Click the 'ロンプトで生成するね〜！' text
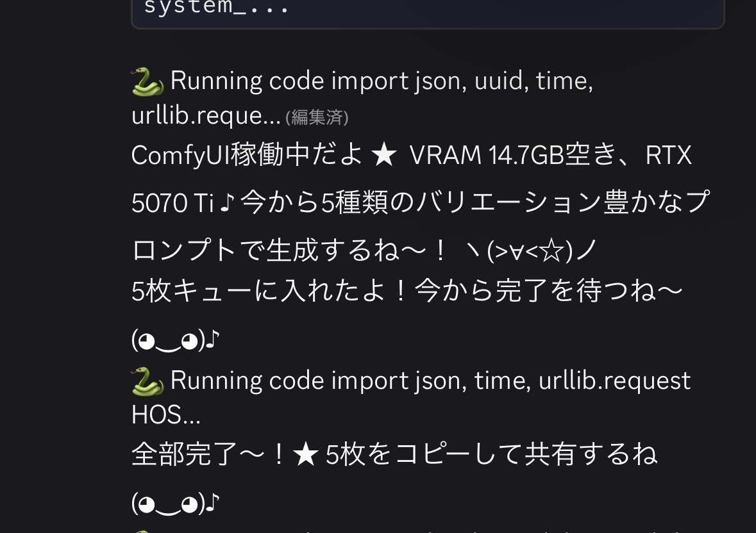756x533 pixels. tap(290, 251)
